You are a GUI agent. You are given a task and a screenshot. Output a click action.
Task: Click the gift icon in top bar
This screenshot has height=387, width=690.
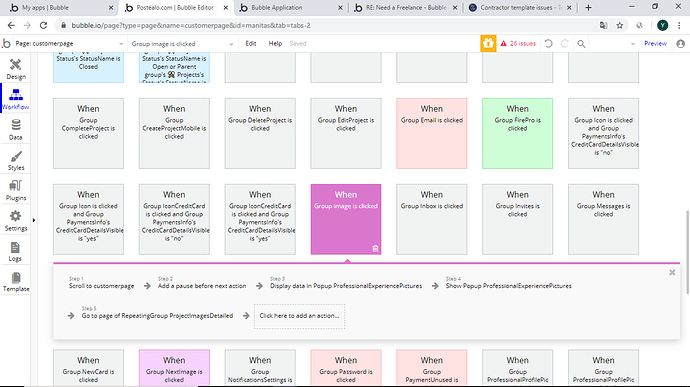pos(488,43)
